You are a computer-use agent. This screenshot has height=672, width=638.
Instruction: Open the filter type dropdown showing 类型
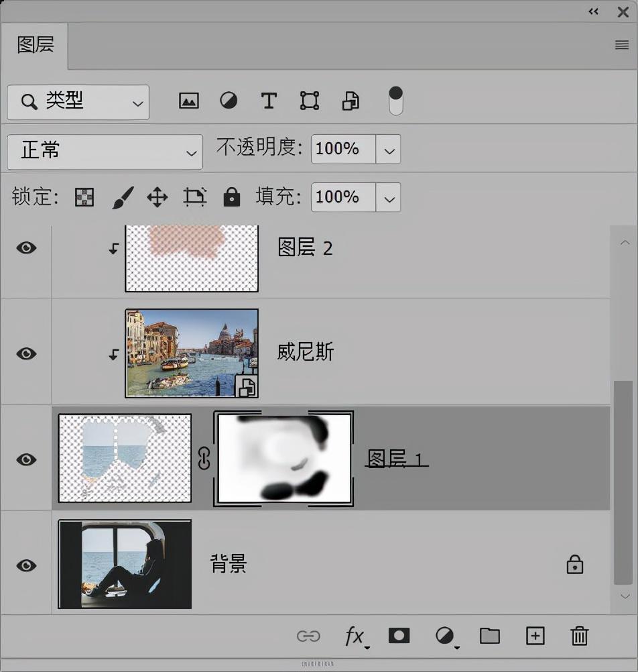coord(77,102)
